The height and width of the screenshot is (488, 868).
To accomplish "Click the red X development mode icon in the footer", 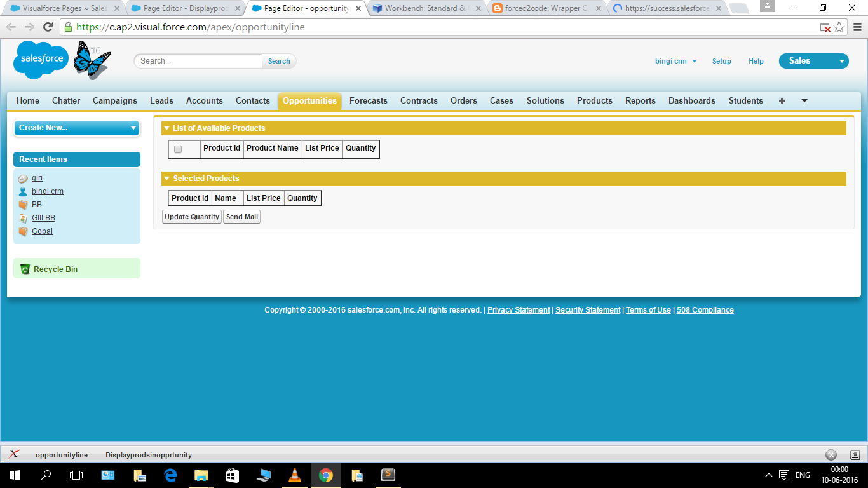I will 14,454.
